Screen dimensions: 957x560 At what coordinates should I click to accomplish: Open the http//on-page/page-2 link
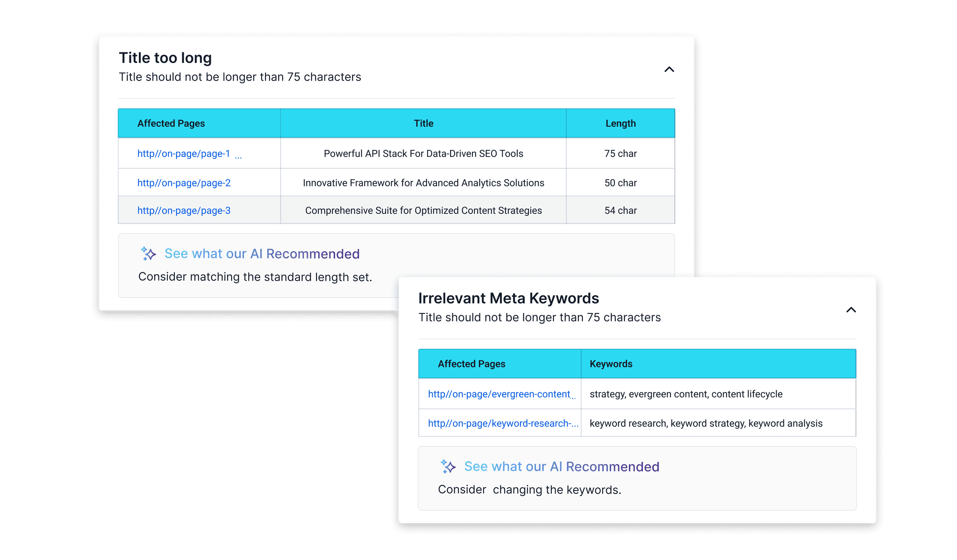(x=184, y=183)
